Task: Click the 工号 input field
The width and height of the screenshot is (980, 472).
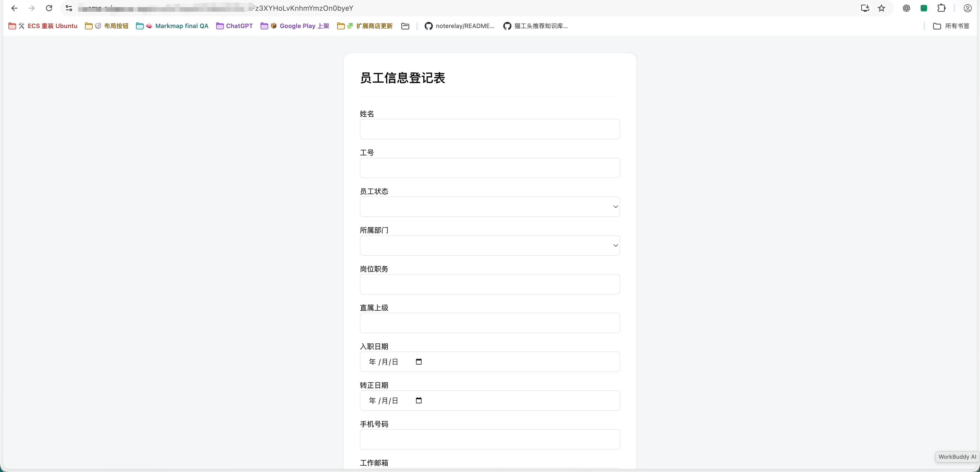Action: tap(490, 168)
